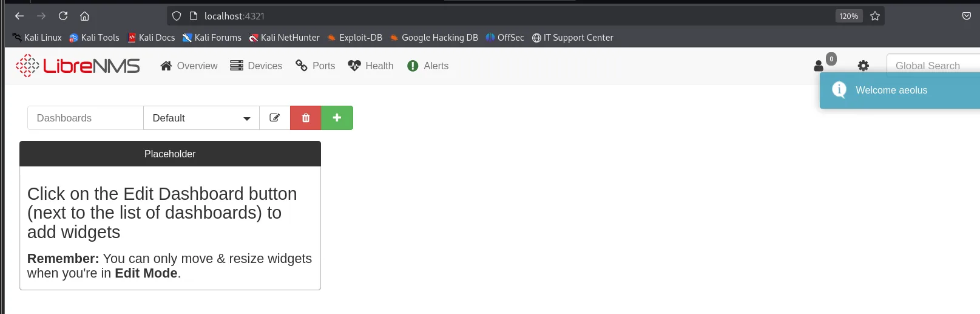Image resolution: width=980 pixels, height=314 pixels.
Task: Open the user account icon menu
Action: coord(819,66)
